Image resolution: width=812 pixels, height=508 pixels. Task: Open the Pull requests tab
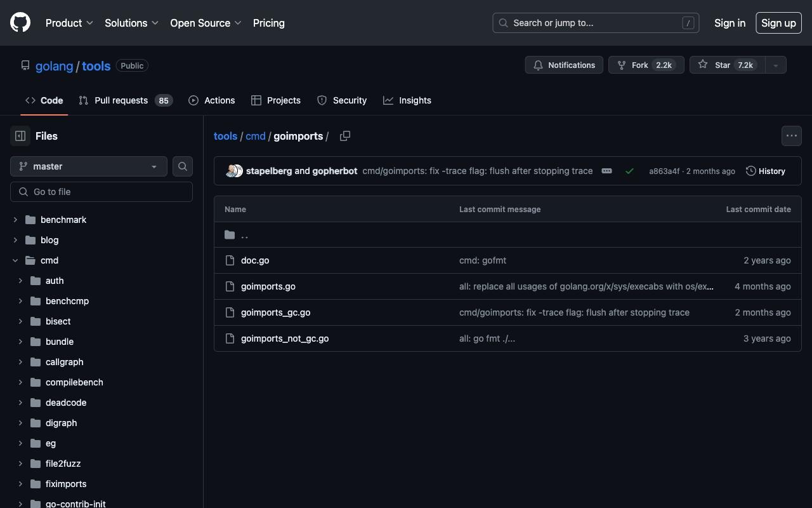[x=126, y=100]
